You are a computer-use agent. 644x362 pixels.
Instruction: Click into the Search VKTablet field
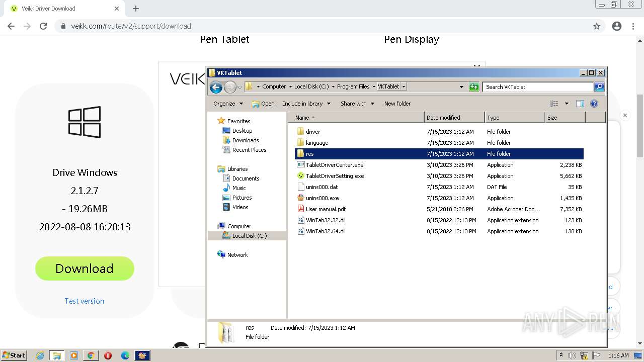[x=537, y=87]
